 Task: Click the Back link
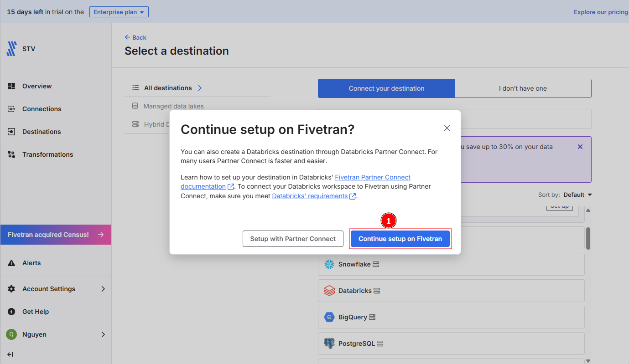click(x=135, y=37)
